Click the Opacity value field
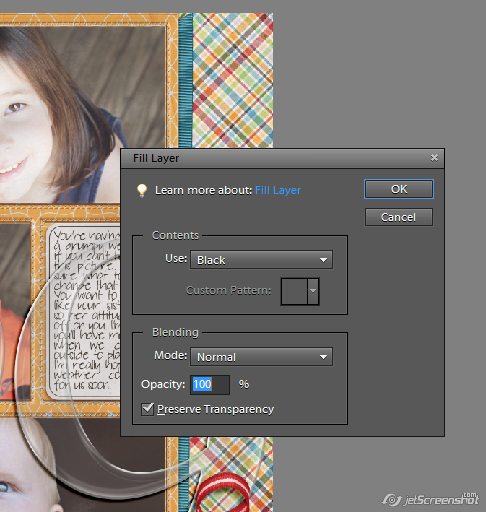Viewport: 486px width, 512px height. (210, 385)
